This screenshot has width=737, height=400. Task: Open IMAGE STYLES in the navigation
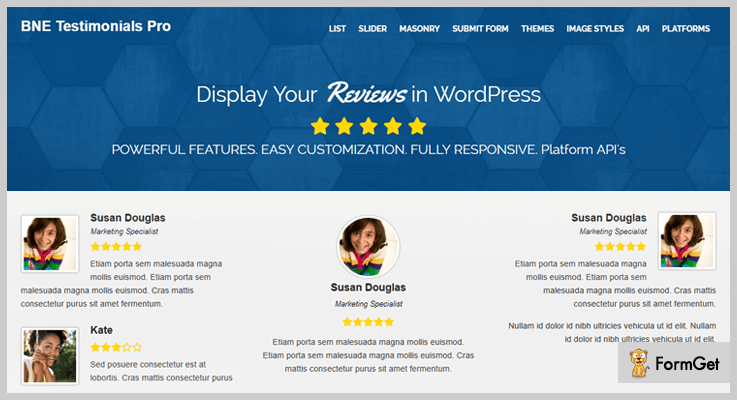click(x=595, y=29)
